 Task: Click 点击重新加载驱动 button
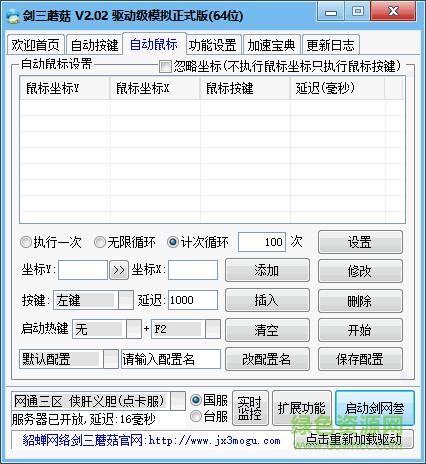pos(354,440)
